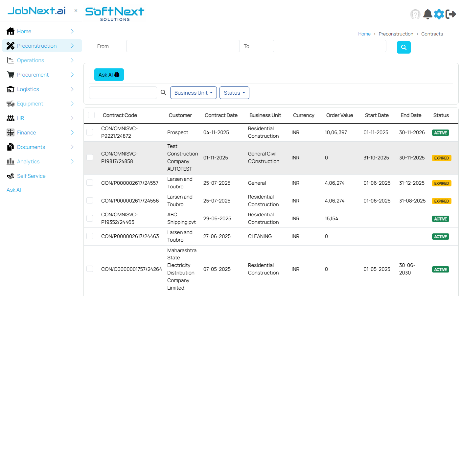Open the Finance calculator icon

[10, 132]
